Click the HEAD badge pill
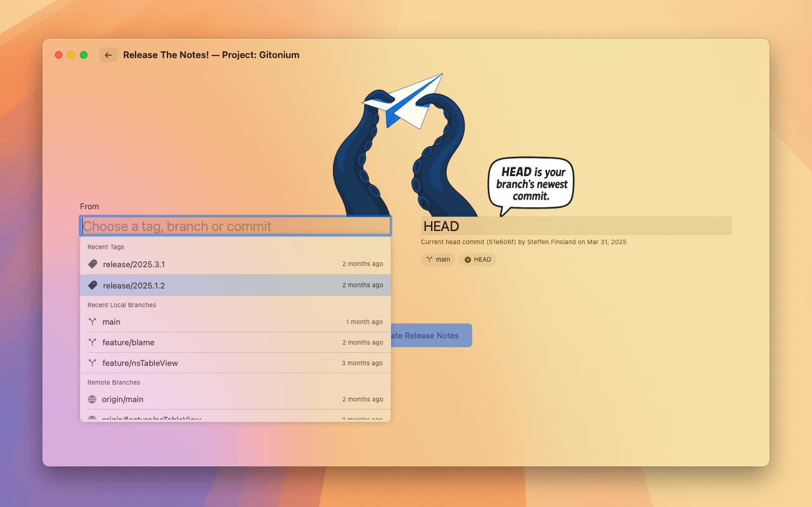Viewport: 812px width, 507px height. [478, 259]
